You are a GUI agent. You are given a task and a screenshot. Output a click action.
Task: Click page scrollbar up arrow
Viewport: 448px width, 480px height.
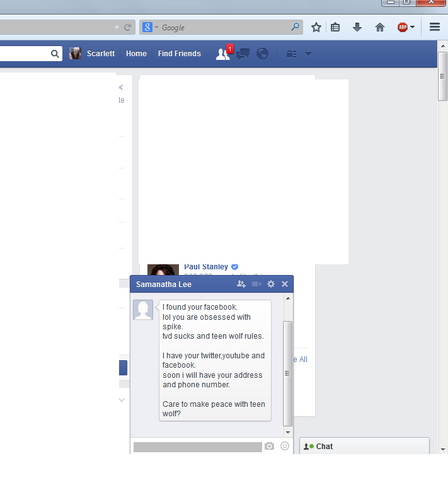click(x=443, y=46)
